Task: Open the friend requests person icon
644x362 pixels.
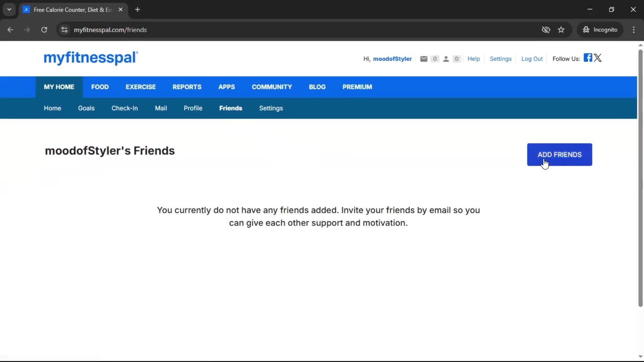Action: pyautogui.click(x=446, y=59)
